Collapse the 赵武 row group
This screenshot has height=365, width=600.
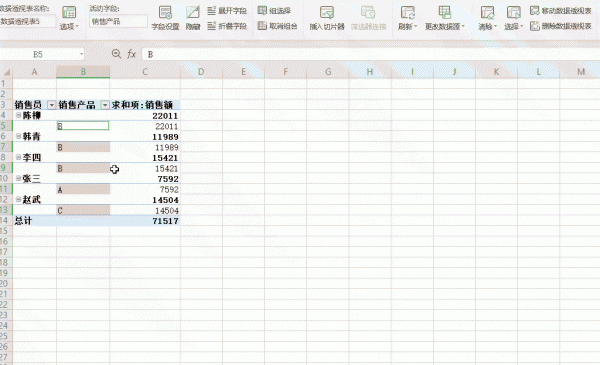pyautogui.click(x=18, y=199)
